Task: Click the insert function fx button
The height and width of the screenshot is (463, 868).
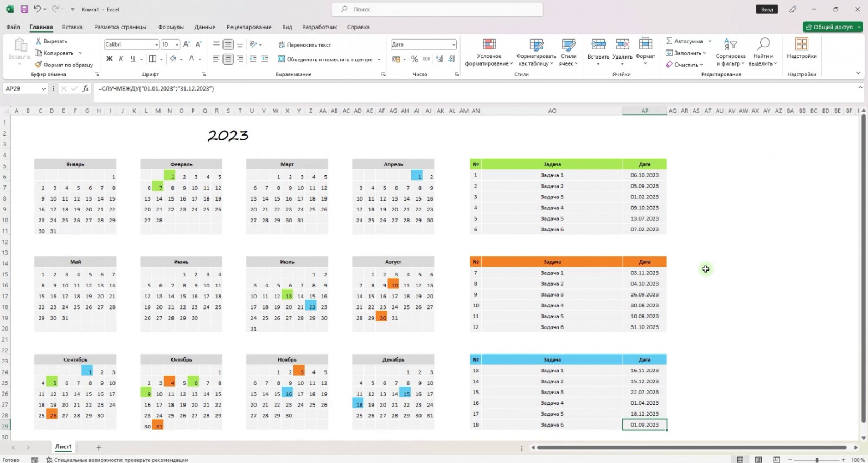Action: [x=86, y=88]
